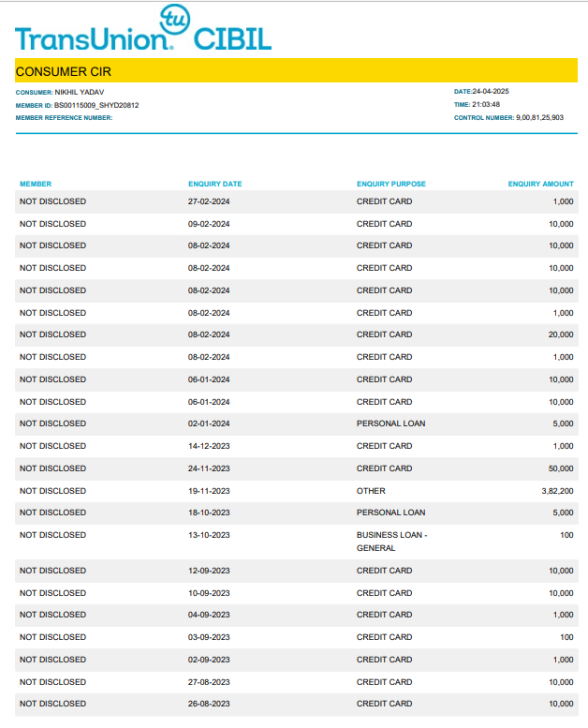The height and width of the screenshot is (728, 588).
Task: Select the enquiry date 02-01-2024
Action: [x=209, y=423]
